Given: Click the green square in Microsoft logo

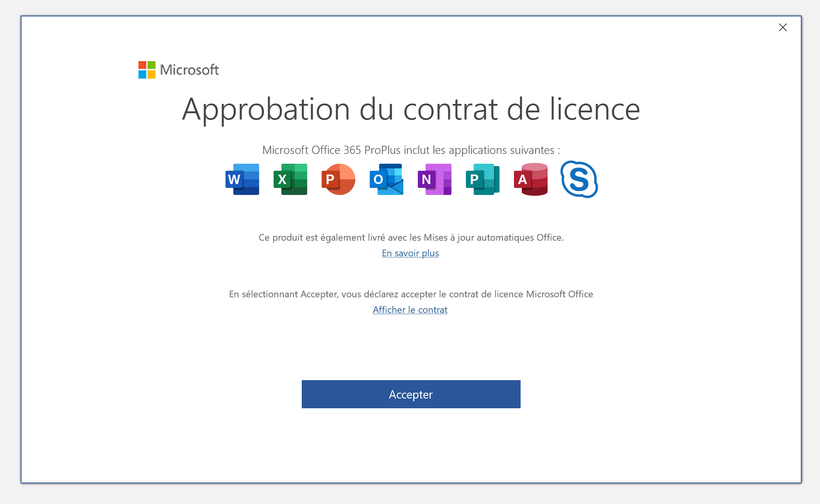Looking at the screenshot, I should (x=151, y=65).
